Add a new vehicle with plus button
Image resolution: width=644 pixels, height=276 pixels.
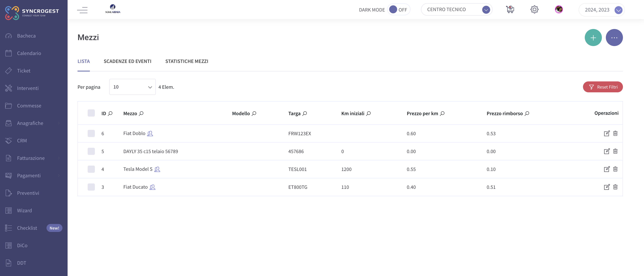(593, 38)
